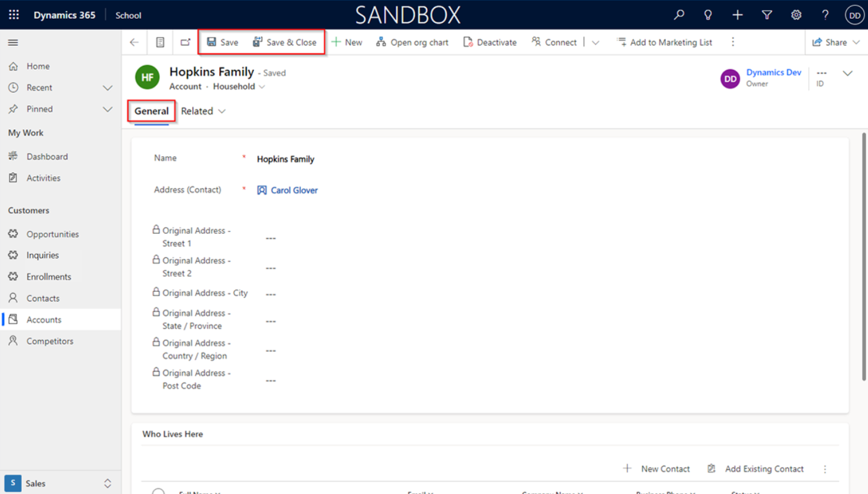This screenshot has height=494, width=868.
Task: Click the help question mark icon
Action: 825,15
